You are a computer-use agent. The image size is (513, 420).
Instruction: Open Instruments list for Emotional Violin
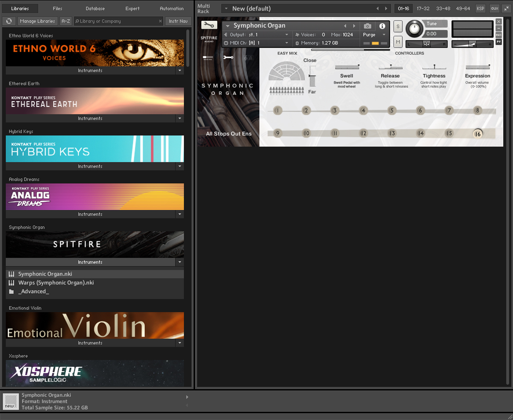coord(90,343)
